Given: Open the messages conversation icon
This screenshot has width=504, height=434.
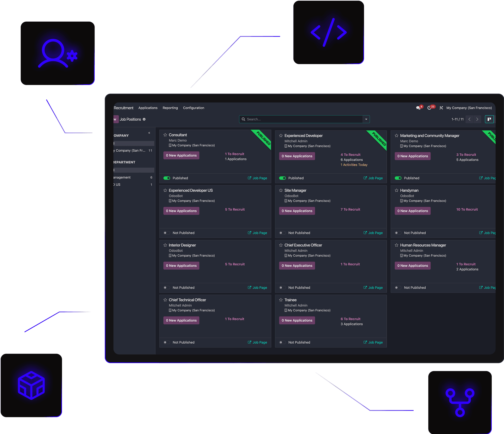Looking at the screenshot, I should (418, 108).
